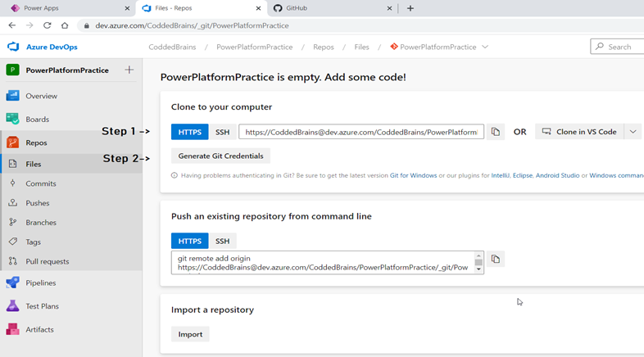Click the plus icon beside project name
Viewport: 644px width, 357px height.
click(129, 70)
